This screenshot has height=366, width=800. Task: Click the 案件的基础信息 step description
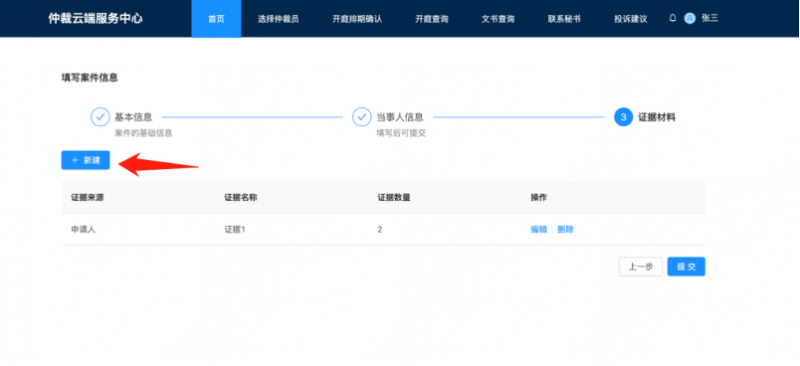(x=143, y=133)
